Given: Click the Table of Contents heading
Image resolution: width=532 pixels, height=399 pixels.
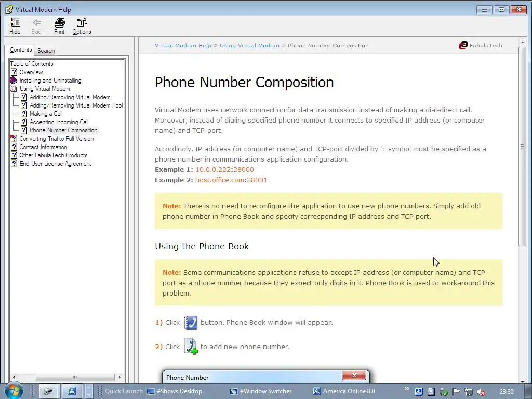Looking at the screenshot, I should click(x=32, y=64).
